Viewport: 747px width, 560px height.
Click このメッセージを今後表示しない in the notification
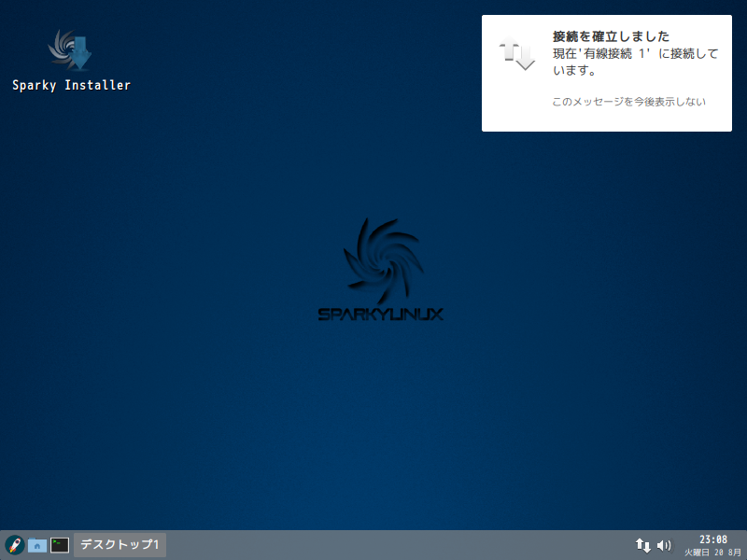628,102
